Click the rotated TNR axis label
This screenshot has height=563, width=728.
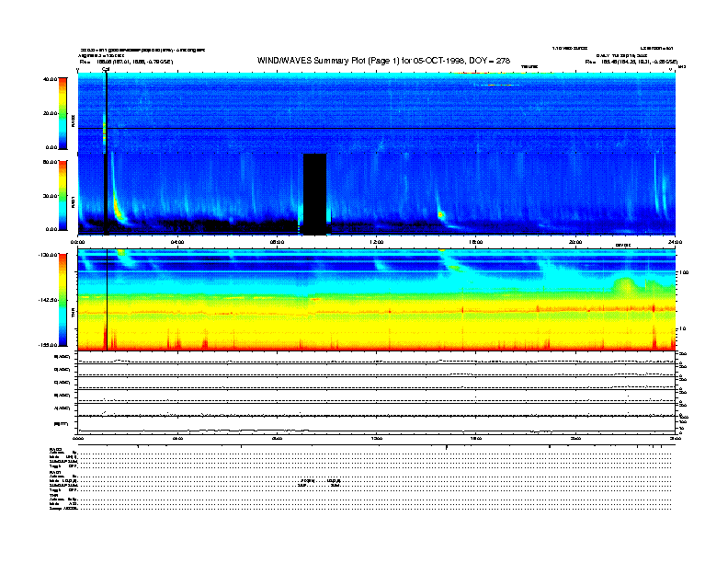pos(73,315)
